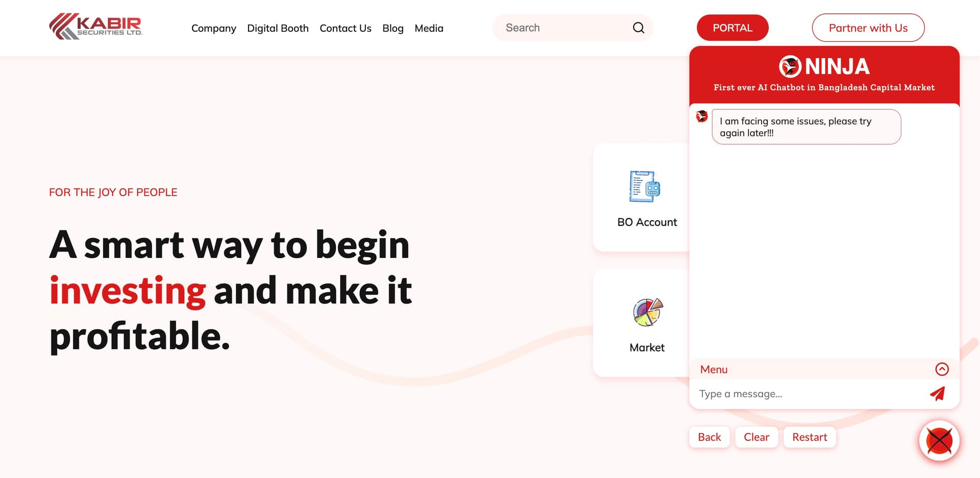
Task: Go to Digital Booth page
Action: 278,28
